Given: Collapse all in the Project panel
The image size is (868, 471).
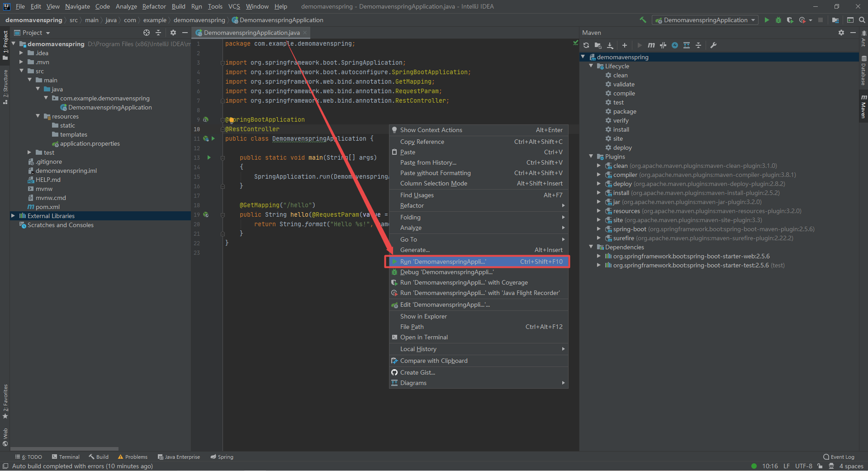Looking at the screenshot, I should click(x=158, y=33).
